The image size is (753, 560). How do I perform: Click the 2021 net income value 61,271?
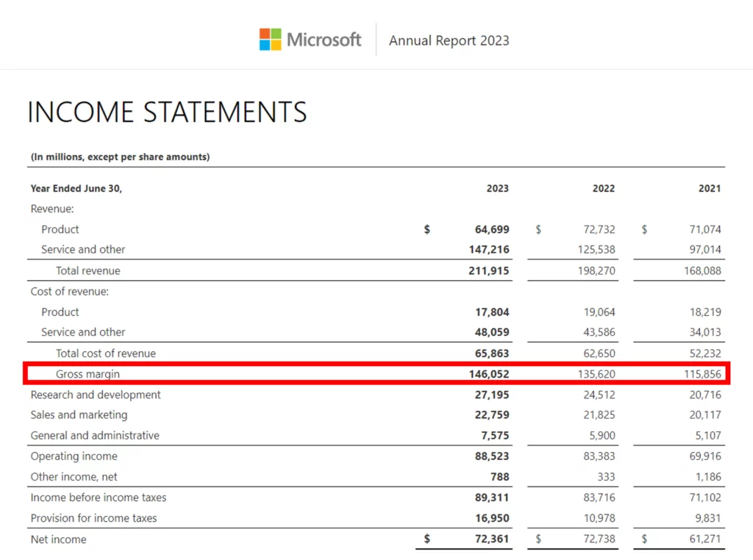[x=704, y=539]
